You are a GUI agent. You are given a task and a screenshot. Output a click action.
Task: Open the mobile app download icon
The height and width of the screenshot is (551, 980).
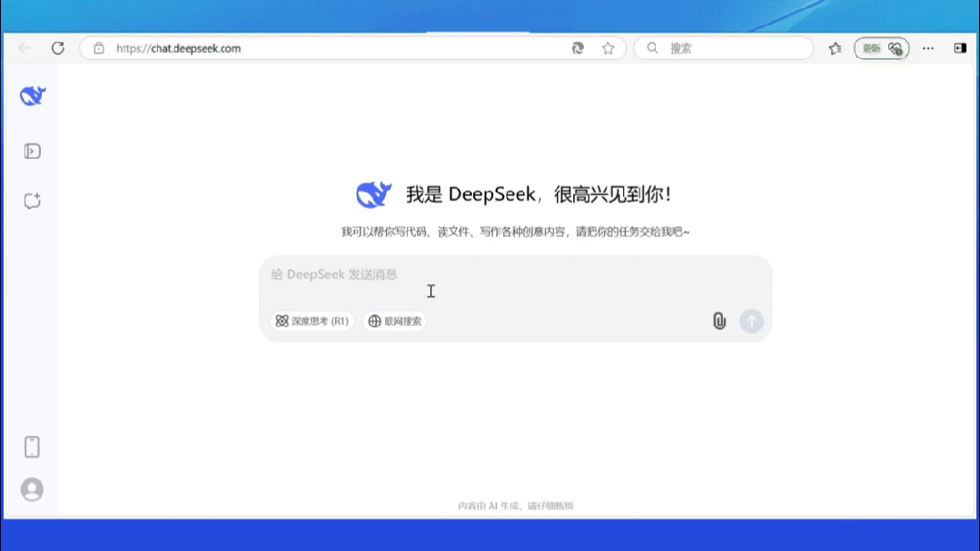click(x=32, y=447)
